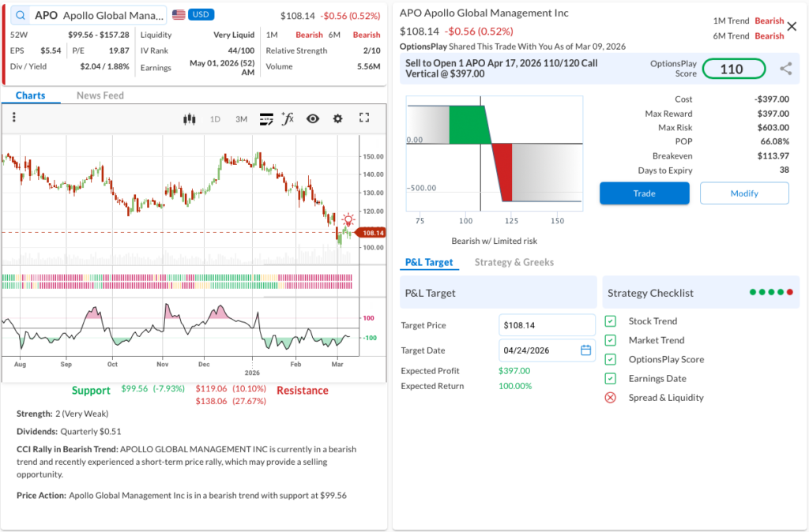Viewport: 809px width, 532px height.
Task: Select the candlestick chart type icon
Action: [x=188, y=119]
